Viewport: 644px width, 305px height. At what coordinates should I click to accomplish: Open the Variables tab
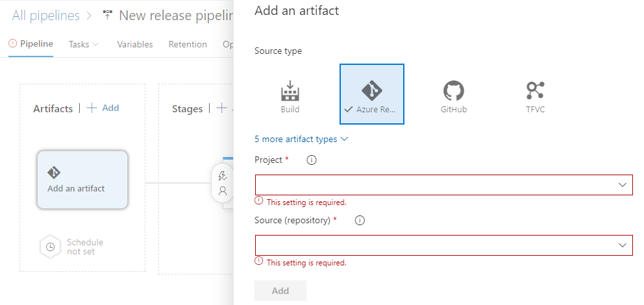coord(135,44)
